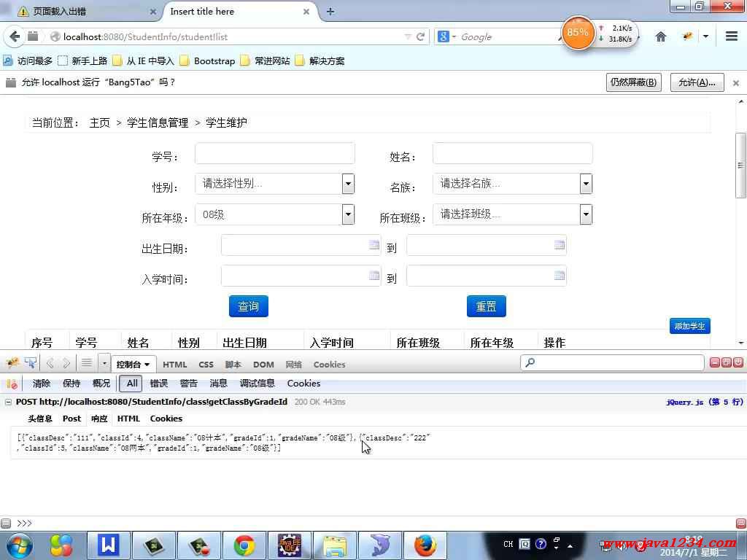Toggle the 保持 persist console option
The height and width of the screenshot is (560, 747).
[x=71, y=384]
